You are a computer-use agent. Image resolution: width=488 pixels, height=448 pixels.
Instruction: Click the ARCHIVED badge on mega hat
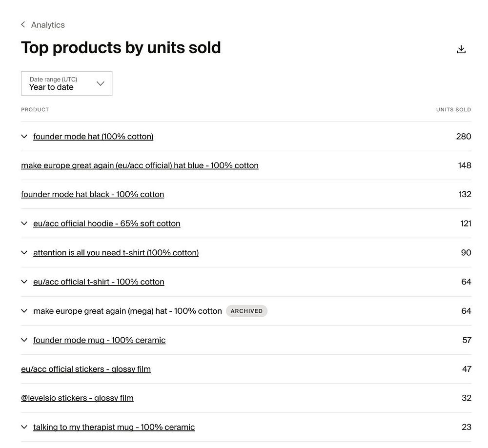pos(246,311)
